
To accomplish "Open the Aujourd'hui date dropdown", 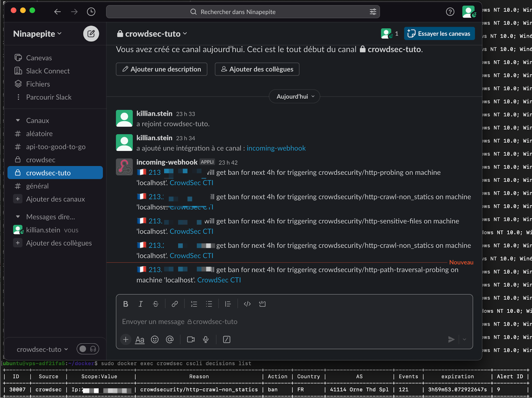I will tap(294, 96).
